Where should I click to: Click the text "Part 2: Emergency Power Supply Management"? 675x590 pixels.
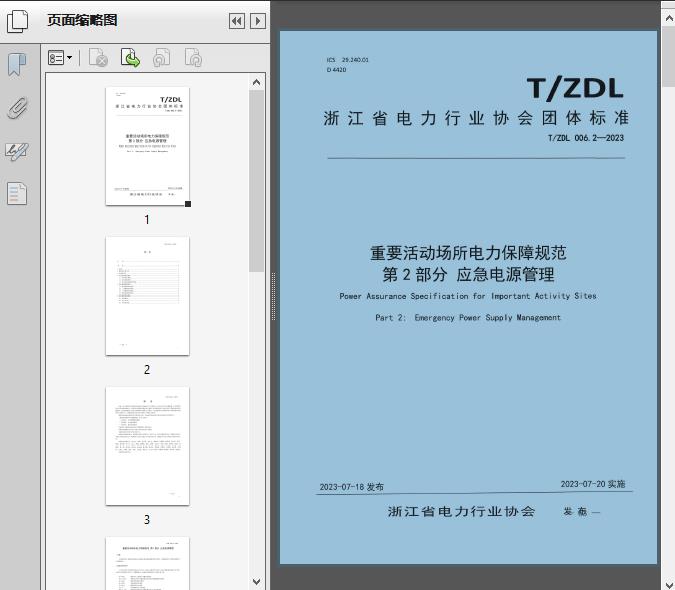click(x=468, y=318)
